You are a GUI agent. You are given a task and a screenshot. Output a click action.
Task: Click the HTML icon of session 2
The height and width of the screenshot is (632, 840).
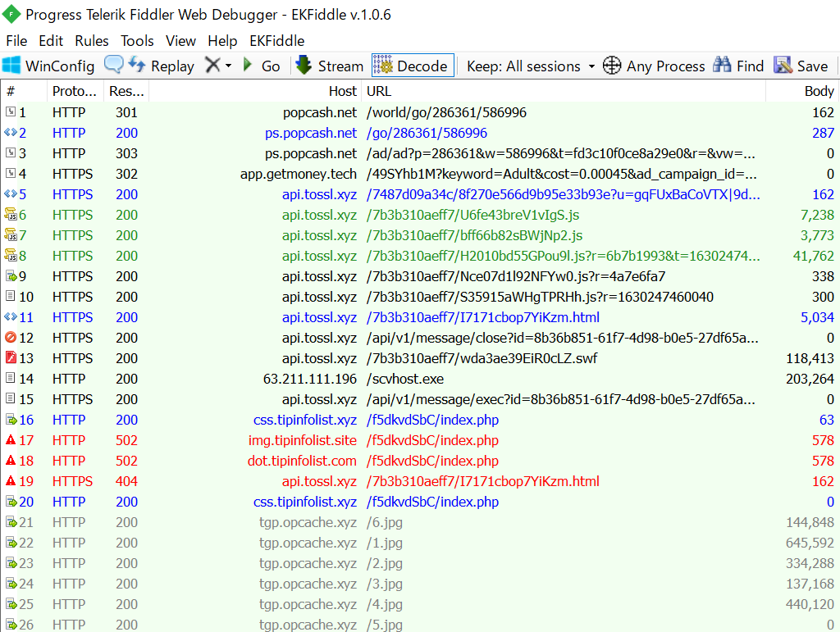point(11,132)
